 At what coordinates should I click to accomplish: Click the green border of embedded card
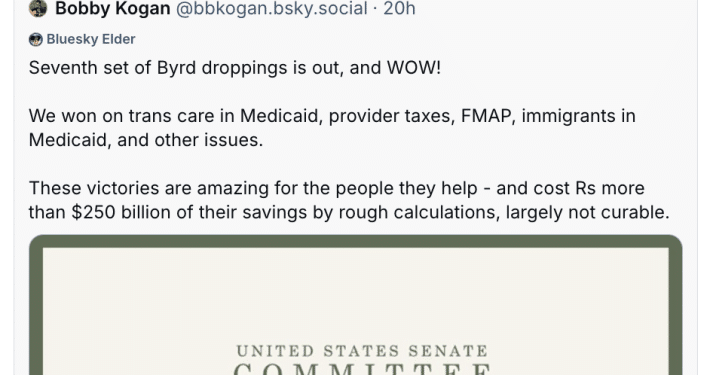[355, 241]
